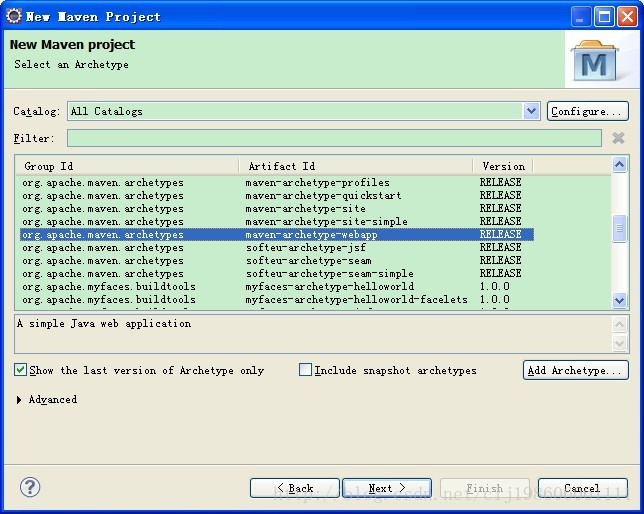This screenshot has width=644, height=514.
Task: Click into the Filter text field
Action: (x=334, y=138)
